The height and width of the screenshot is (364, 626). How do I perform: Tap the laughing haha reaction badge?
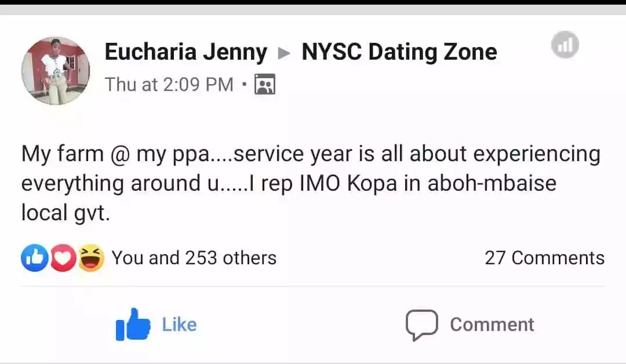(x=91, y=258)
